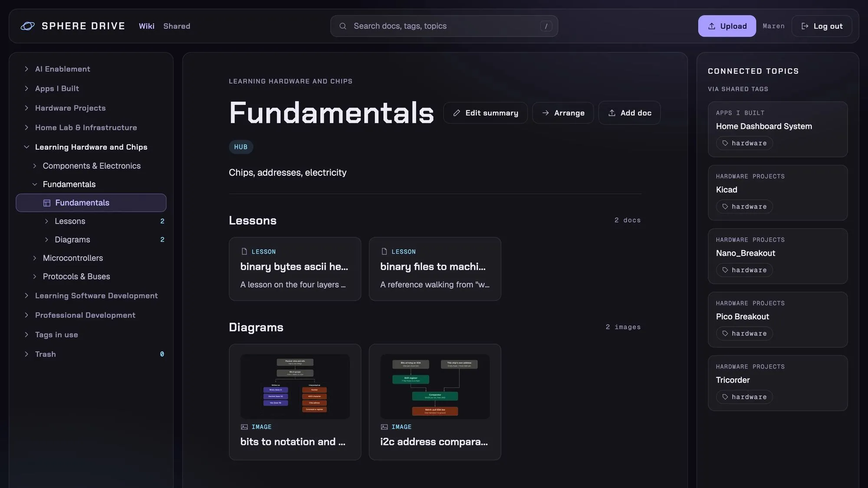This screenshot has width=868, height=488.
Task: Focus the Search docs, tags, topics field
Action: (x=444, y=26)
